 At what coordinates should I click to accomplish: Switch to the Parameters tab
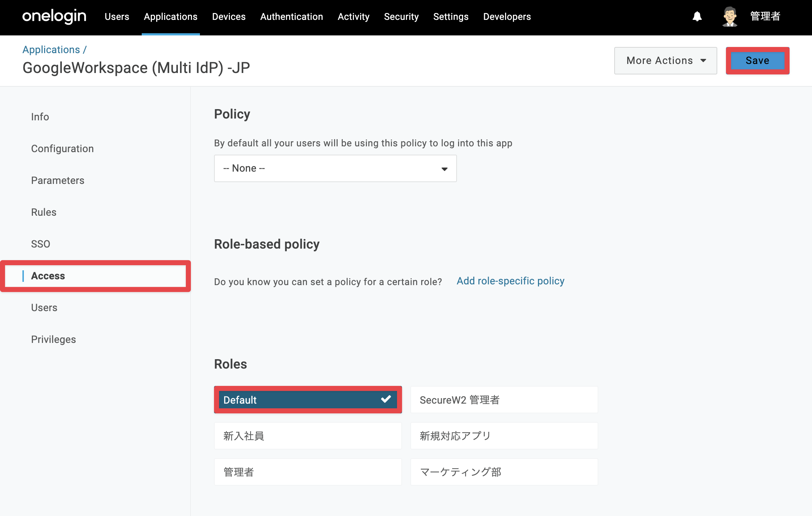coord(57,180)
